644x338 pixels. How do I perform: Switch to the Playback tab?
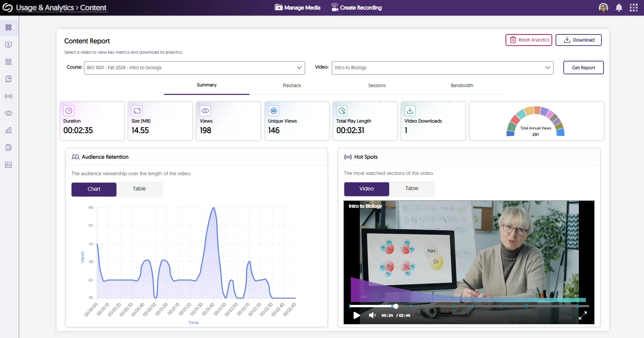(291, 86)
